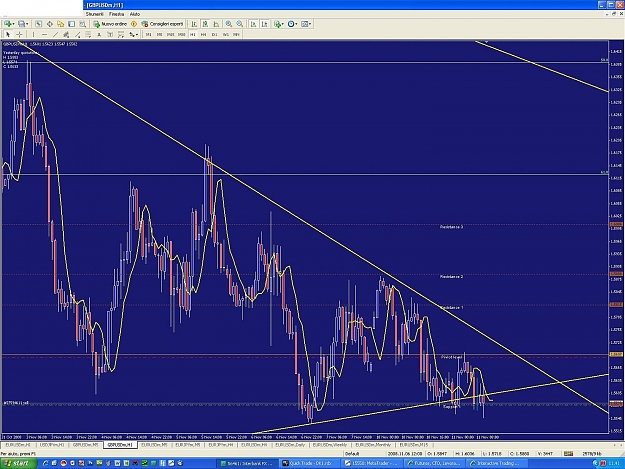Screen dimensions: 625x469
Task: Switch to EURUSDm,Weekly chart tab
Action: (x=330, y=445)
